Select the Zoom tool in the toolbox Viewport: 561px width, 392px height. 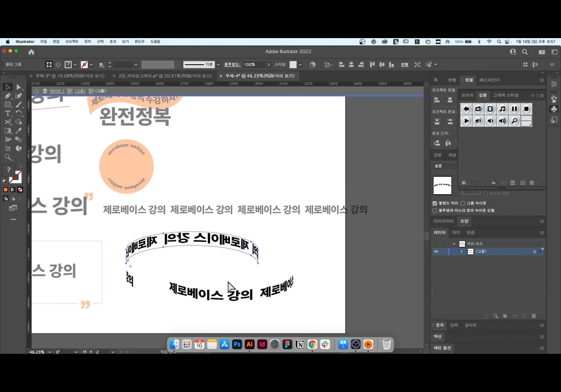coord(8,157)
